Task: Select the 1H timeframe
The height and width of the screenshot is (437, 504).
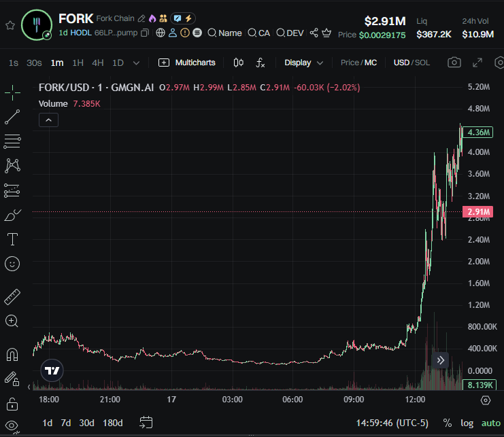Action: [78, 63]
